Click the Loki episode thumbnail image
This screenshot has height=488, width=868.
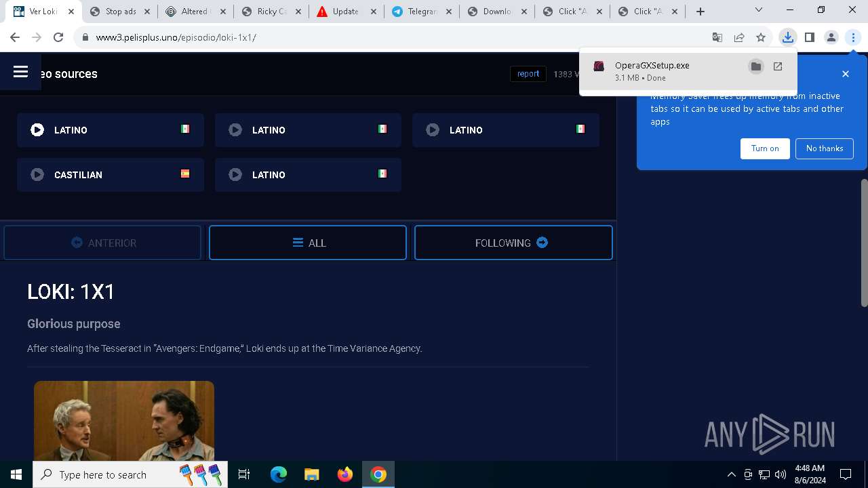click(124, 421)
